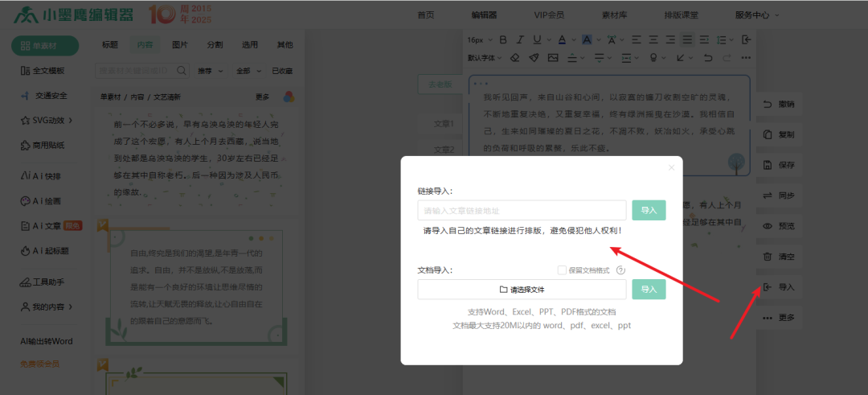This screenshot has width=868, height=395.
Task: Click the paragraph spacing before icon
Action: [573, 57]
